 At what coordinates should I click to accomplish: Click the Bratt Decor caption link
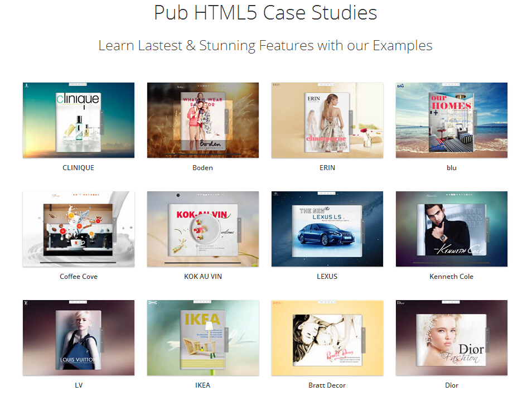pyautogui.click(x=327, y=385)
